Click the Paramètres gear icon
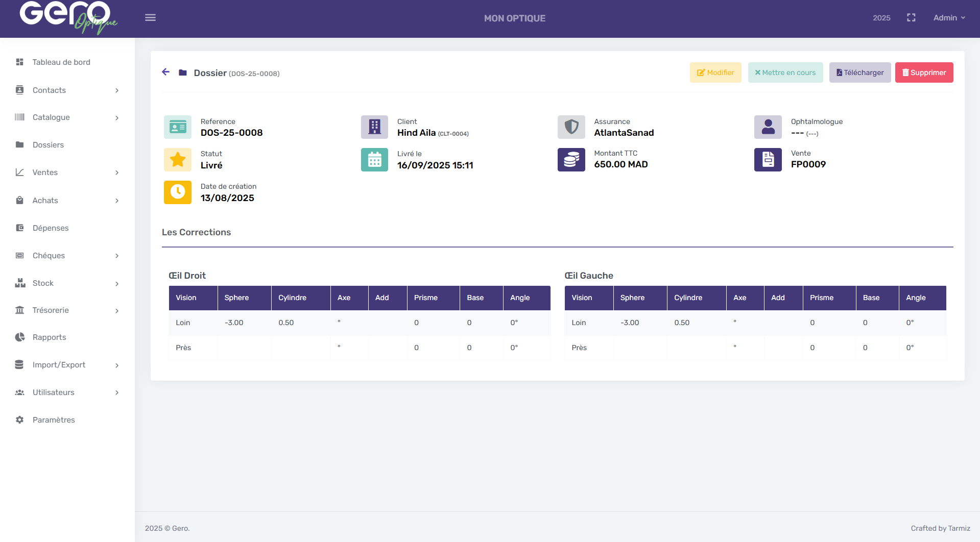Viewport: 980px width, 542px height. click(20, 420)
